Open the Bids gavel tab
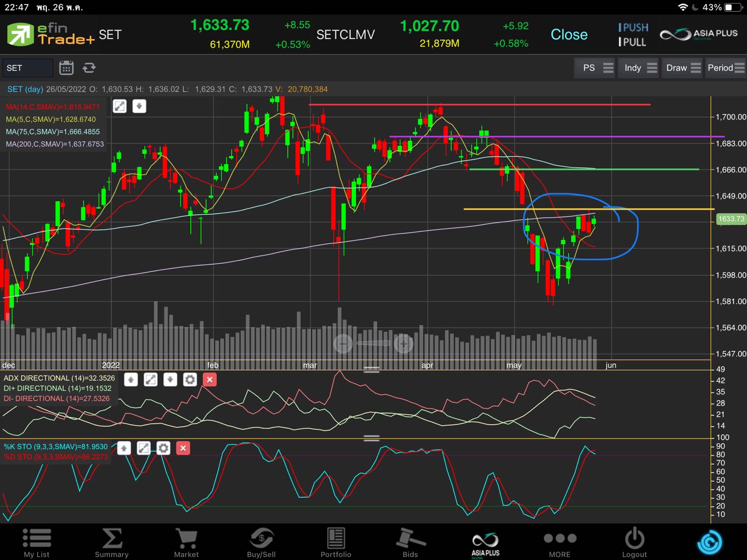 coord(410,542)
